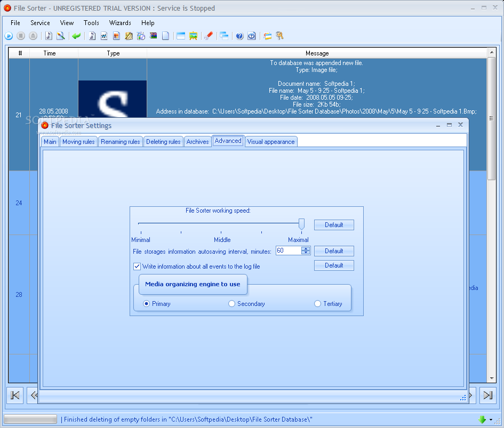The height and width of the screenshot is (428, 504).
Task: Open dropdown arrow beside status bar green icon
Action: pos(491,419)
